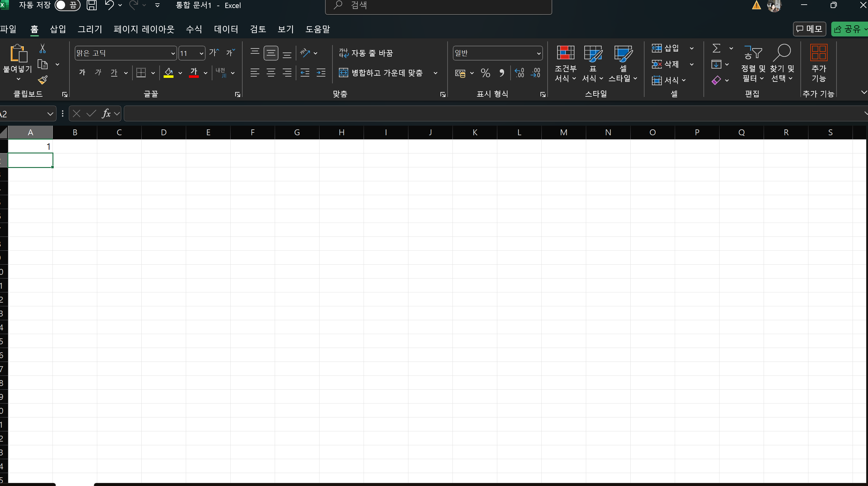Open the 데이터 ribbon tab

coord(226,29)
